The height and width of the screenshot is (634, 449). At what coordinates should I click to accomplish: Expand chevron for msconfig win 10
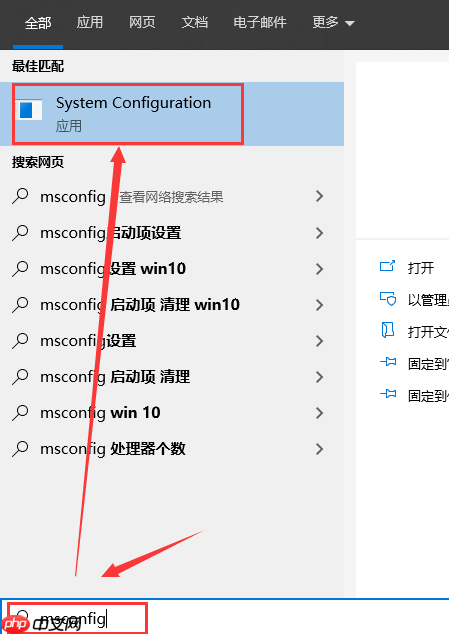coord(320,413)
